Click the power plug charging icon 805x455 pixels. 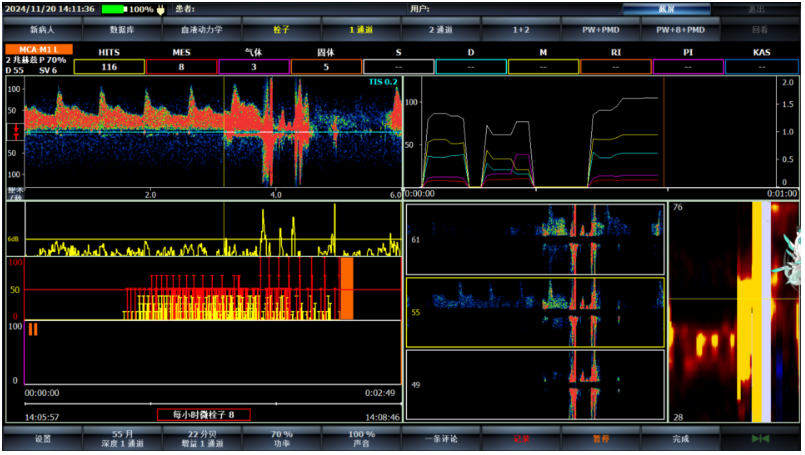coord(161,9)
